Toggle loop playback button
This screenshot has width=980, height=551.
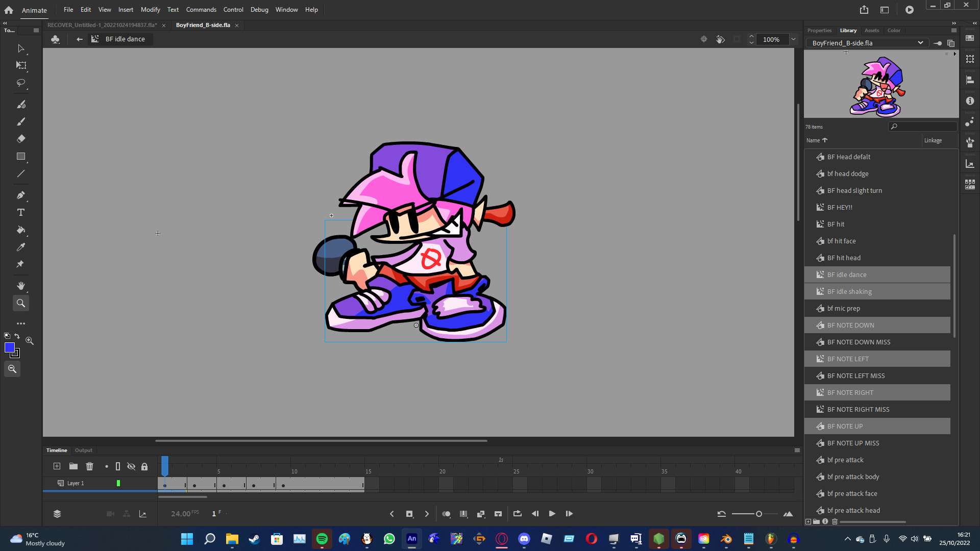[518, 514]
